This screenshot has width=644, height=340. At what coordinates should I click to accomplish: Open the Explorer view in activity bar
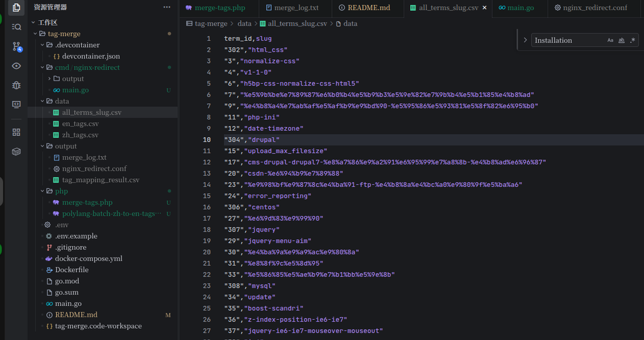tap(16, 8)
